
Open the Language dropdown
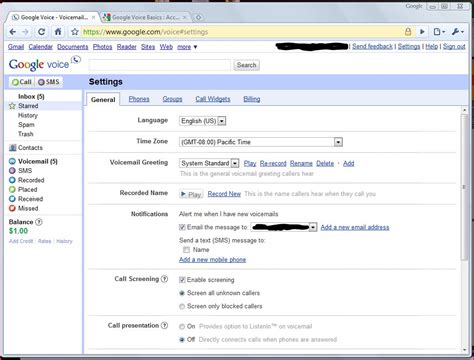[203, 121]
